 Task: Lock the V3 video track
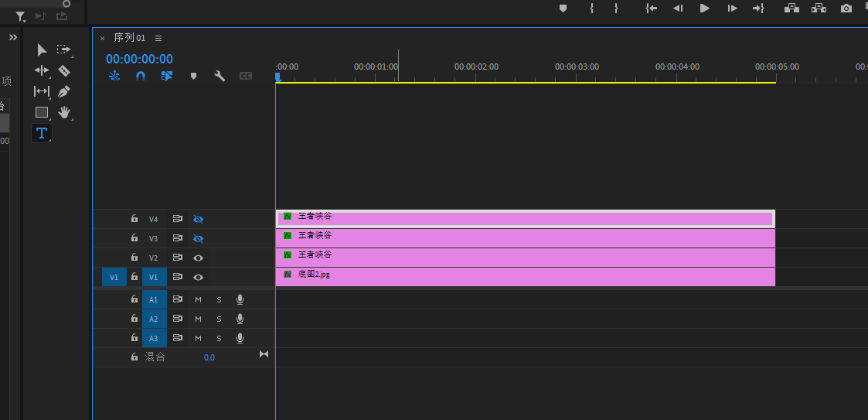point(134,238)
